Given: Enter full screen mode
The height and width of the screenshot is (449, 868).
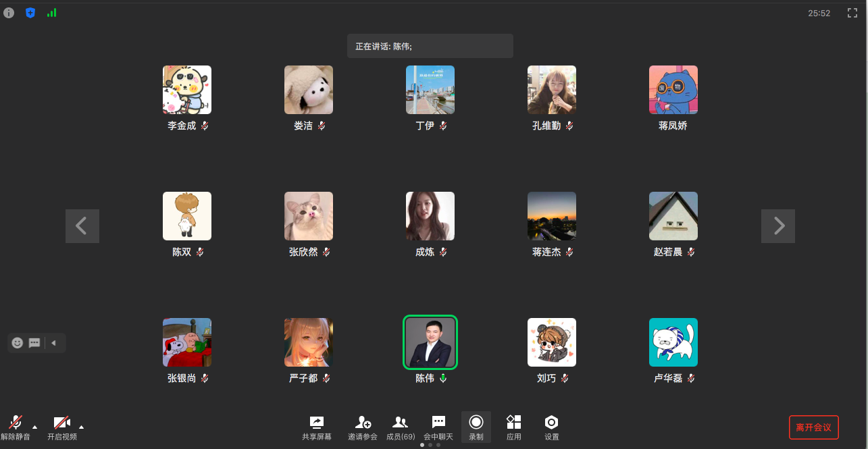Looking at the screenshot, I should [x=852, y=13].
